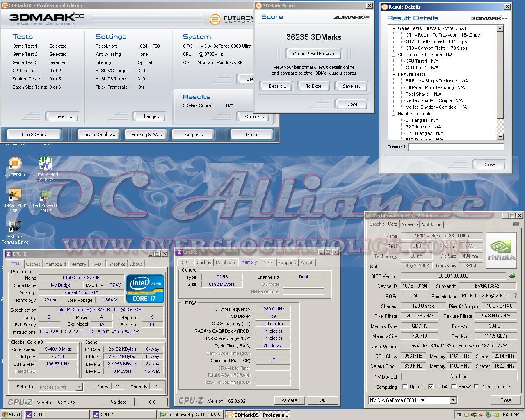Click scrollbar up arrow in Result Details
This screenshot has height=420, width=525.
click(500, 29)
